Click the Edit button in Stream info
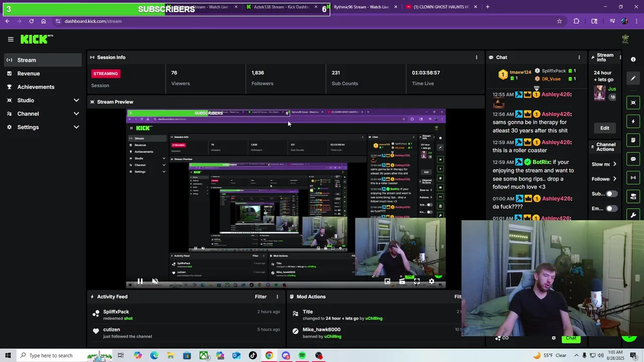The image size is (644, 362). pos(605,128)
